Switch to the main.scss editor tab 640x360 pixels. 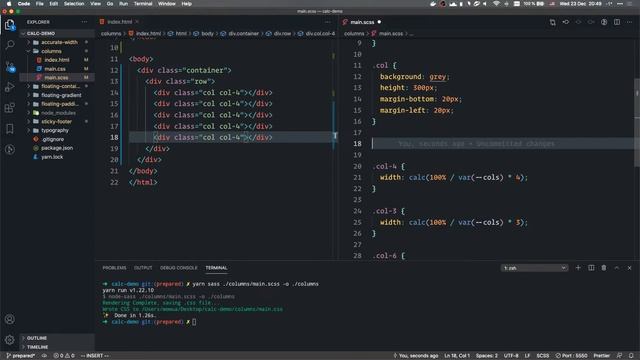click(362, 22)
